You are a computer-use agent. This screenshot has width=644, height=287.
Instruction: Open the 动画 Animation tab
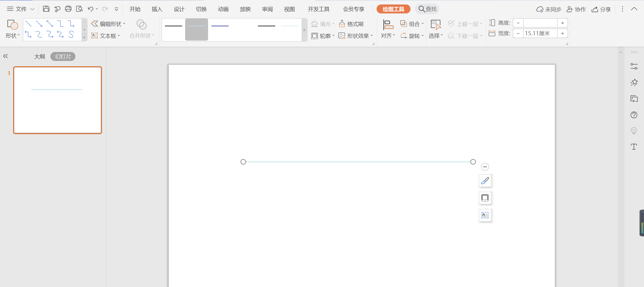pos(223,9)
